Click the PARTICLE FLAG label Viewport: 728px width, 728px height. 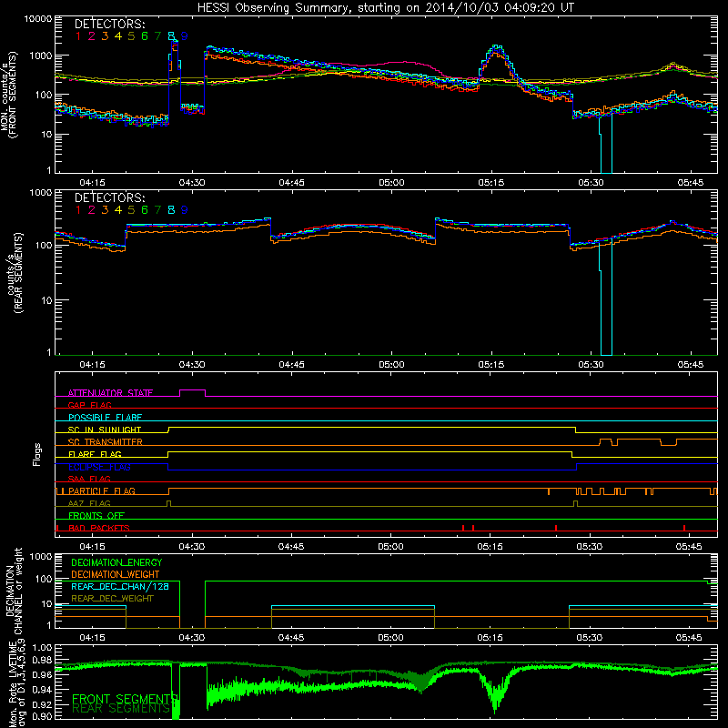click(x=102, y=491)
